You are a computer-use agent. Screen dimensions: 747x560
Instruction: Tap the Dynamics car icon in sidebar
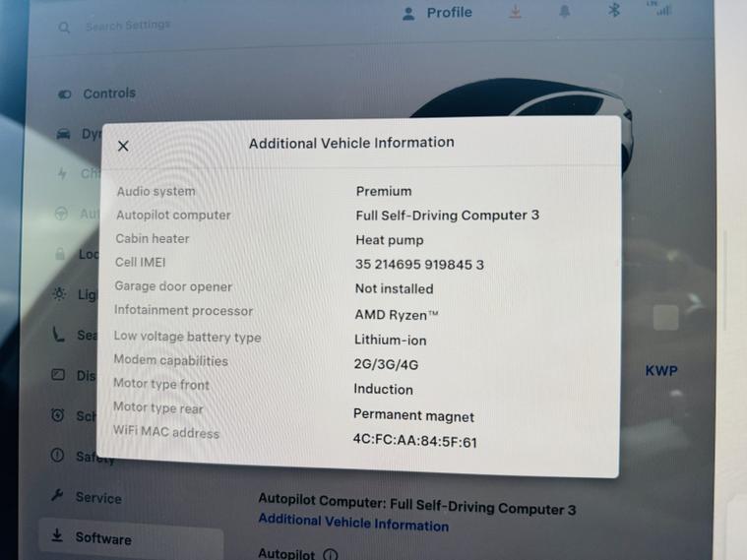64,134
